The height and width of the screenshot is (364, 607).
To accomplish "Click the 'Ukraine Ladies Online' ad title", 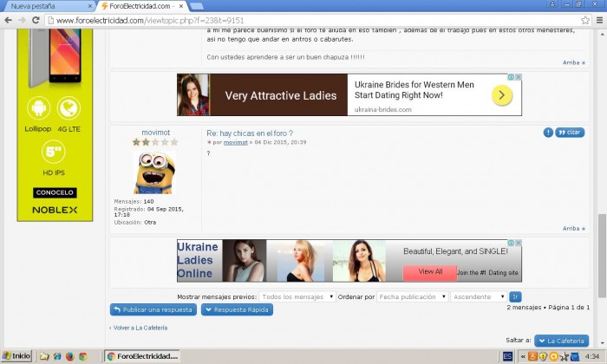I will click(198, 260).
